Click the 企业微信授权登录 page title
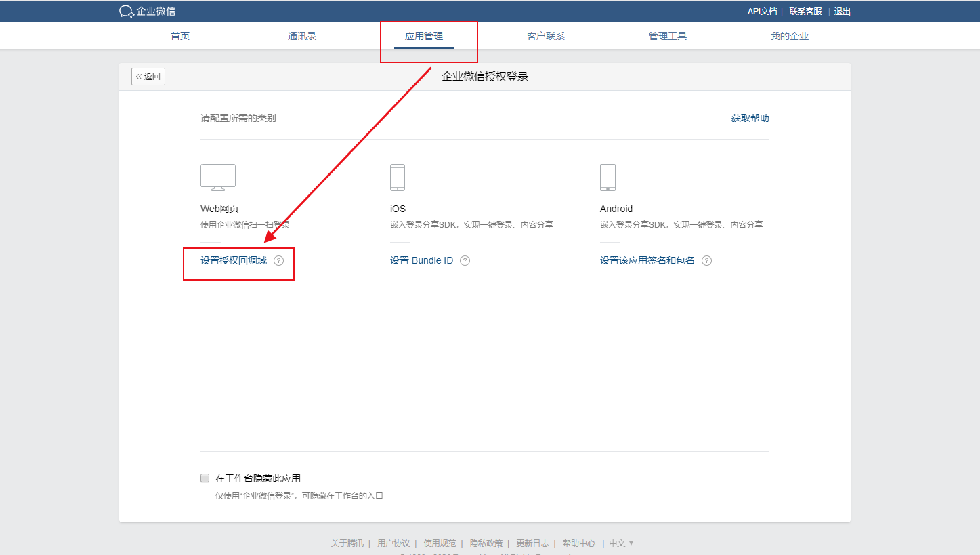 click(485, 77)
